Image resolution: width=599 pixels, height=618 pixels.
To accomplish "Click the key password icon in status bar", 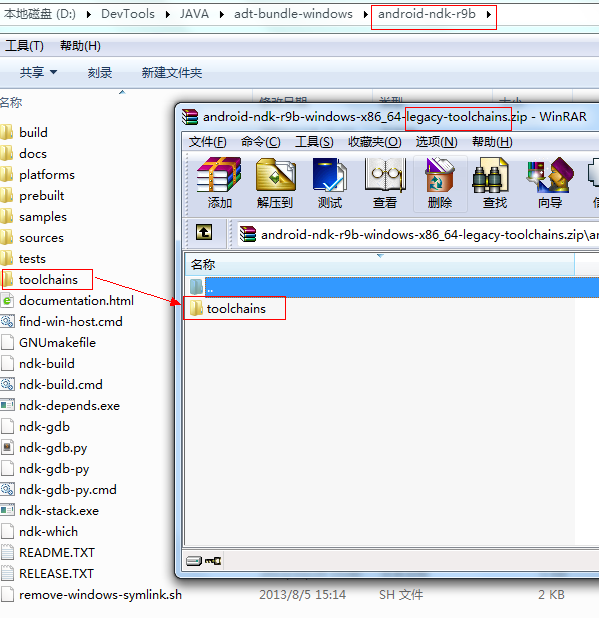I will 213,560.
